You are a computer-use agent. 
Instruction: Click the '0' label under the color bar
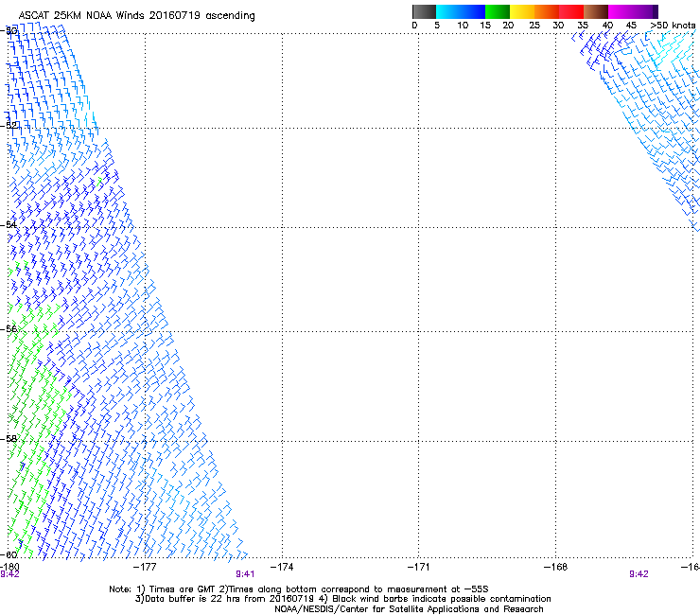pos(414,26)
